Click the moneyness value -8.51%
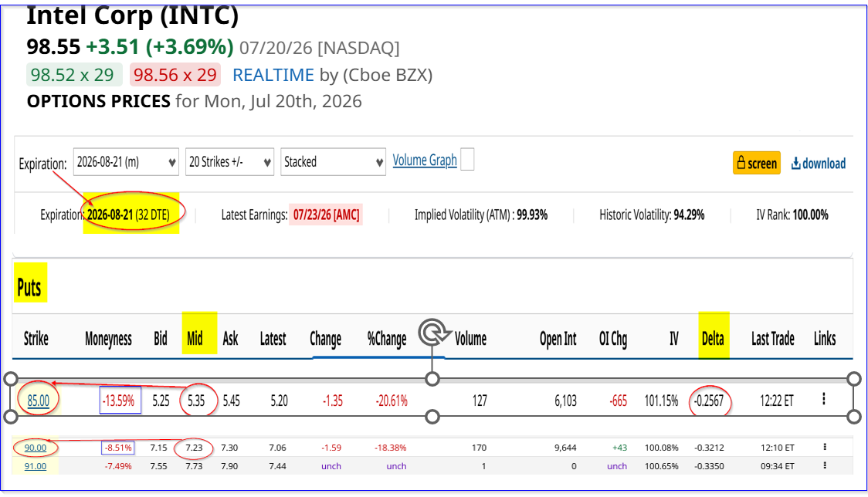868x497 pixels. (x=118, y=448)
